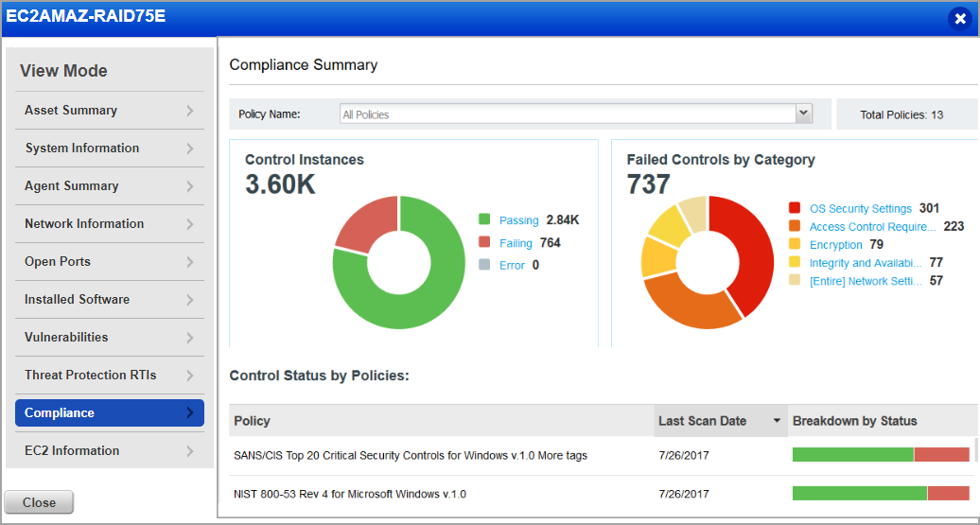Open the Agent Summary view
This screenshot has width=980, height=525.
pyautogui.click(x=110, y=186)
